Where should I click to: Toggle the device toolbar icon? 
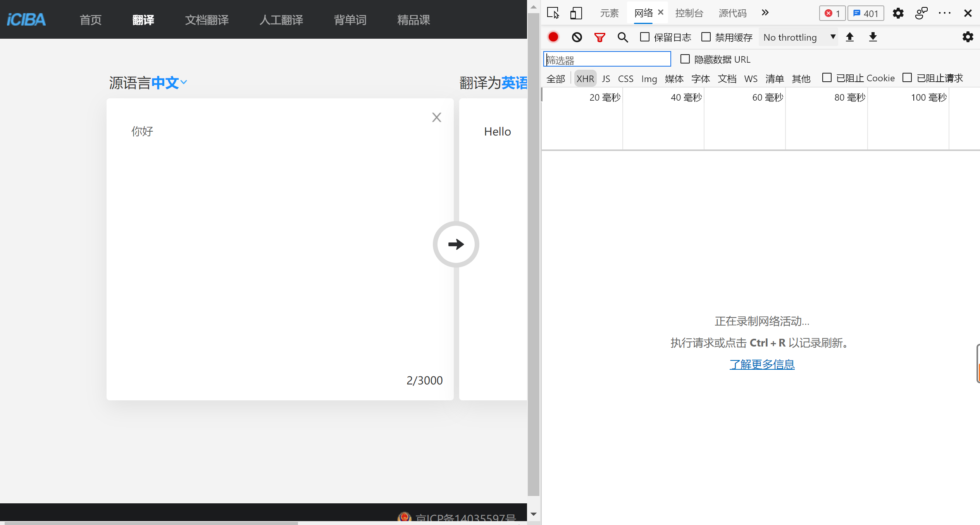576,13
